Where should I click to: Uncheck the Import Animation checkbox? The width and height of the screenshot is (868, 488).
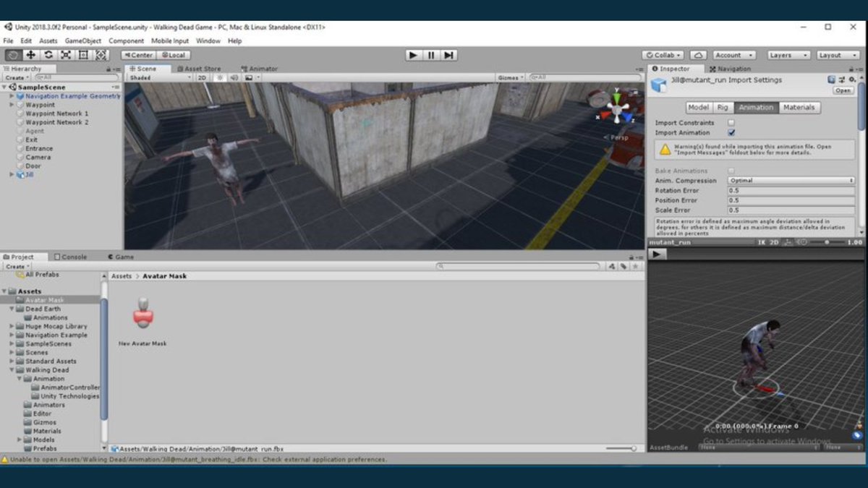point(731,133)
